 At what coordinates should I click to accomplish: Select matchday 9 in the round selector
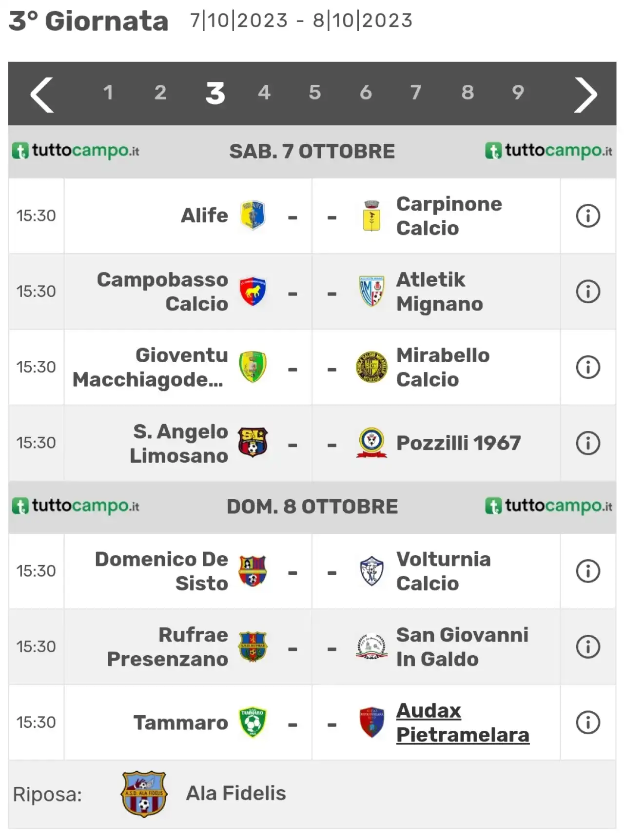pyautogui.click(x=518, y=92)
